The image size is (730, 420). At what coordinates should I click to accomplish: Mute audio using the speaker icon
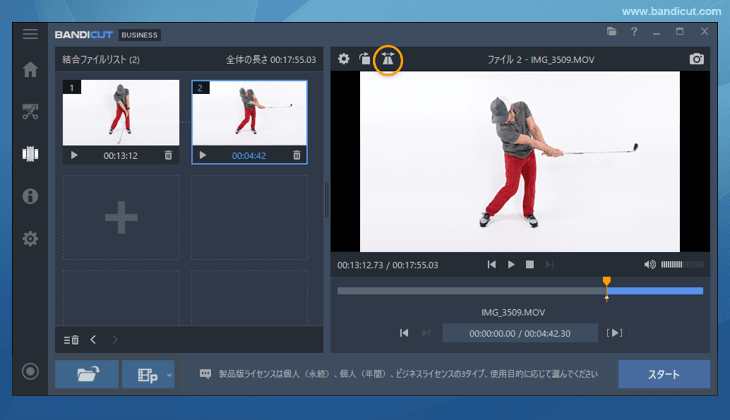point(650,264)
